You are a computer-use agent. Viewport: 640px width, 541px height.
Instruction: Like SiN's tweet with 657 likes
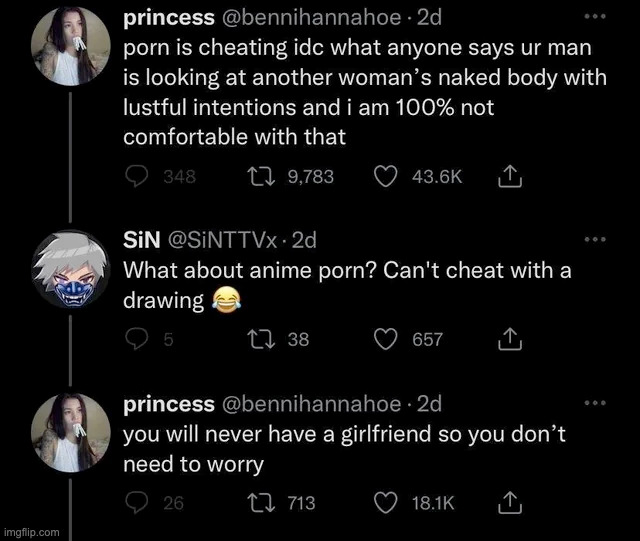tap(386, 340)
